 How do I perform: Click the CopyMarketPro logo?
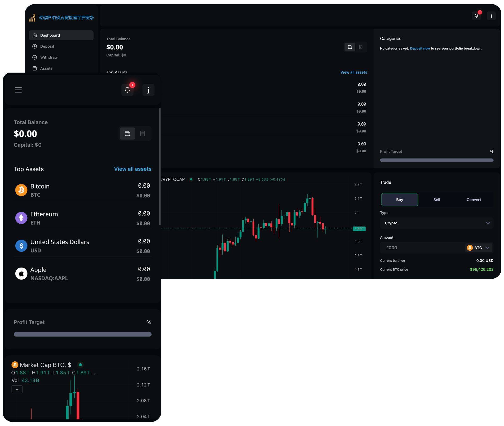61,18
